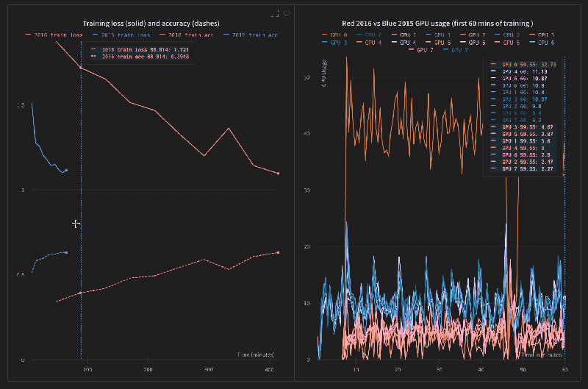Toggle the orange GPU 4 legend entry
588x389 pixels.
click(370, 43)
